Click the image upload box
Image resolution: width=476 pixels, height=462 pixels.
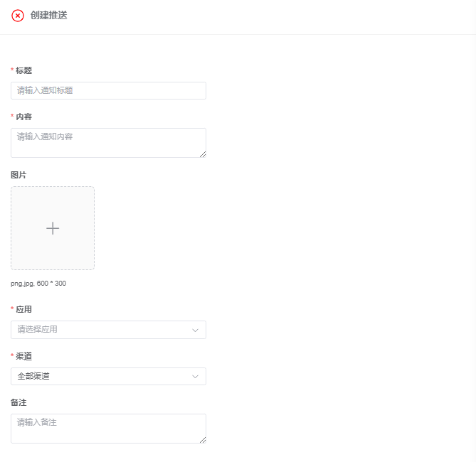pos(53,228)
